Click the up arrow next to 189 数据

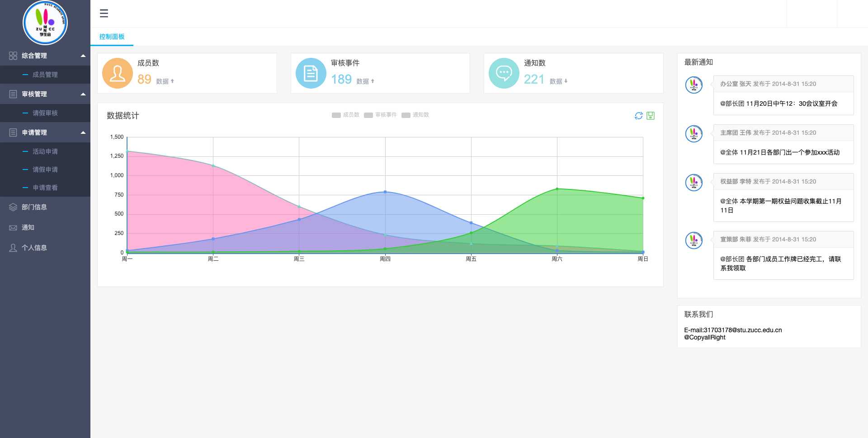pyautogui.click(x=373, y=81)
